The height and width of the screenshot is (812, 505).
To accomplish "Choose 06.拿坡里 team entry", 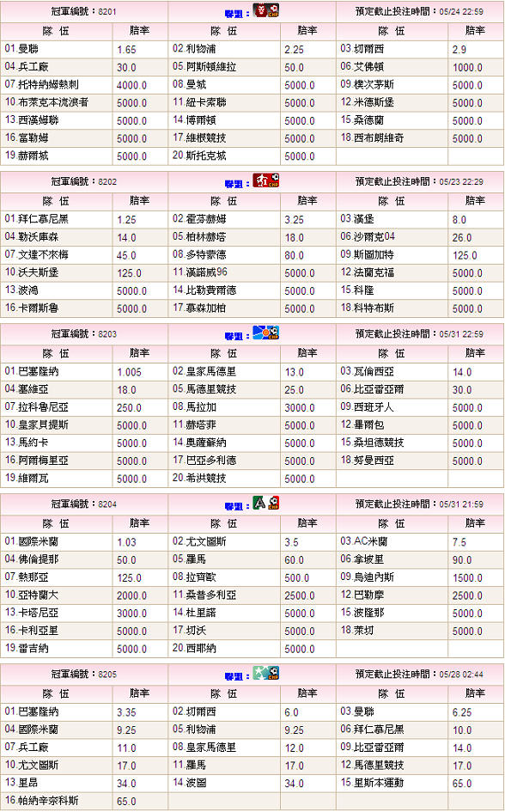I will tap(362, 559).
